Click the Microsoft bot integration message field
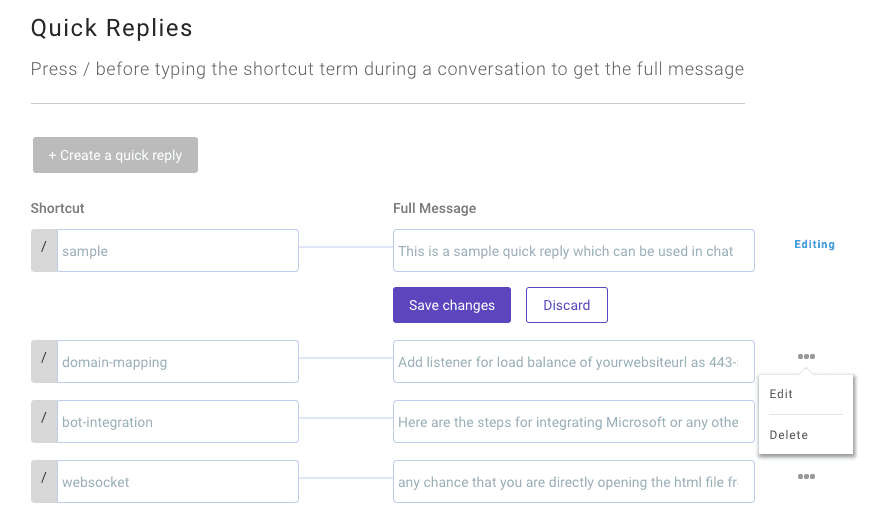This screenshot has height=515, width=883. pyautogui.click(x=574, y=422)
